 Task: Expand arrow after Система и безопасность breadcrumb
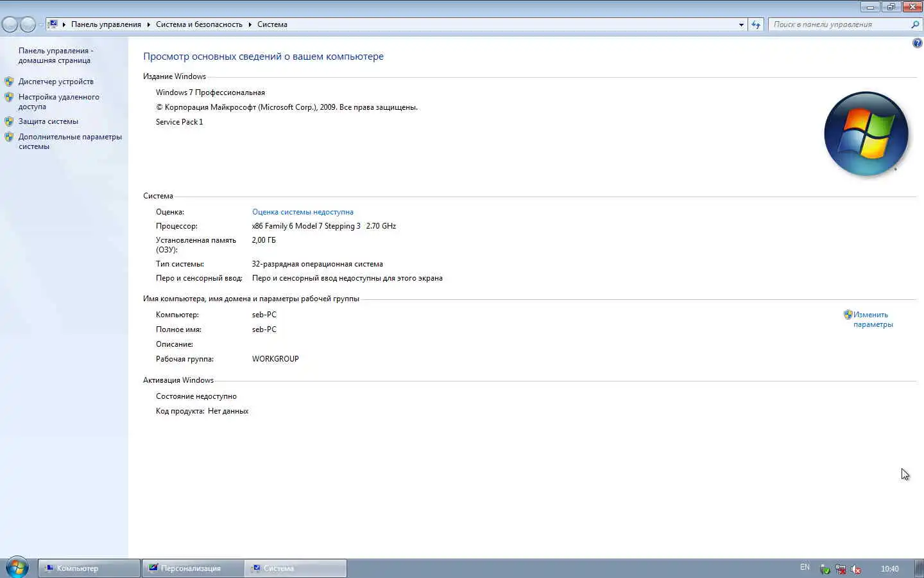(250, 24)
